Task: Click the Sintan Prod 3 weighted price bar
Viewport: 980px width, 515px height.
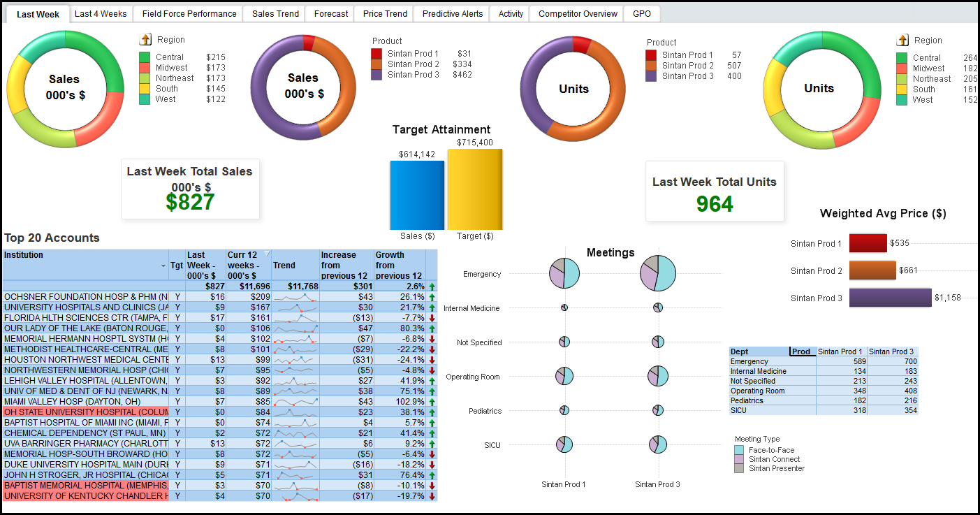Action: [x=891, y=297]
